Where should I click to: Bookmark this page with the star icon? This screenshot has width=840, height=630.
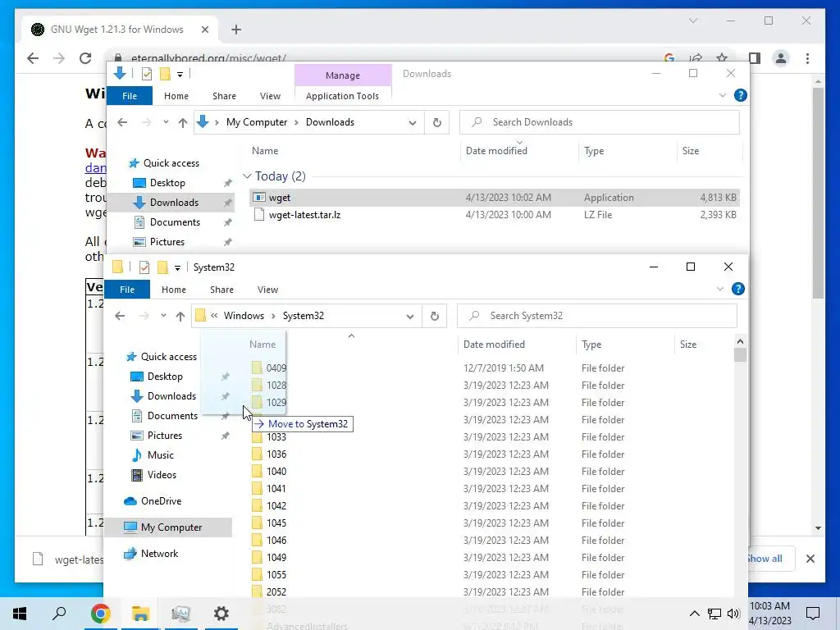click(x=722, y=57)
